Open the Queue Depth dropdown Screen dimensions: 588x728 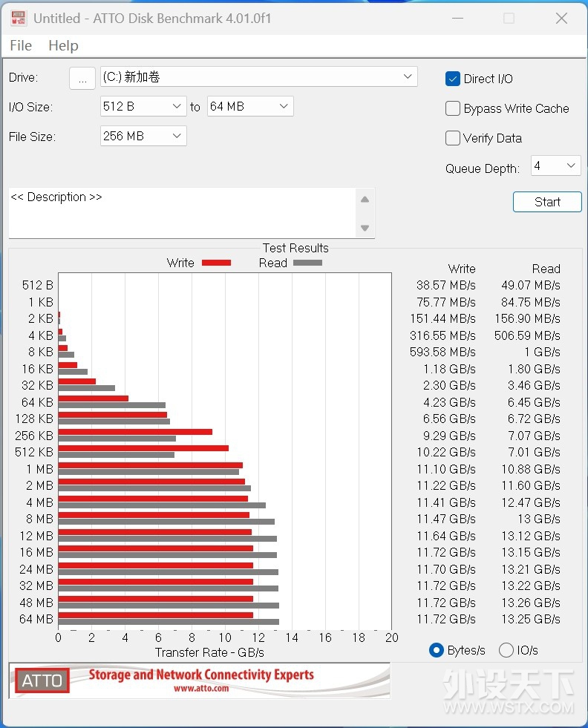point(555,165)
